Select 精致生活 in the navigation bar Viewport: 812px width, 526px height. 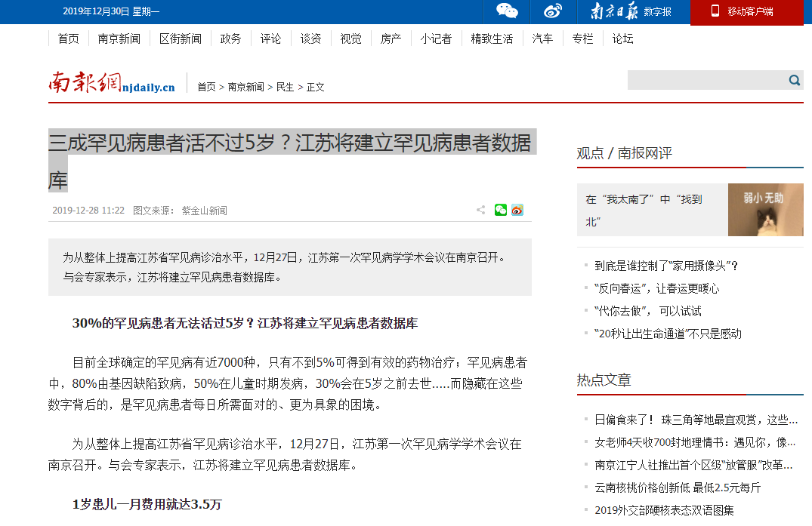(491, 38)
